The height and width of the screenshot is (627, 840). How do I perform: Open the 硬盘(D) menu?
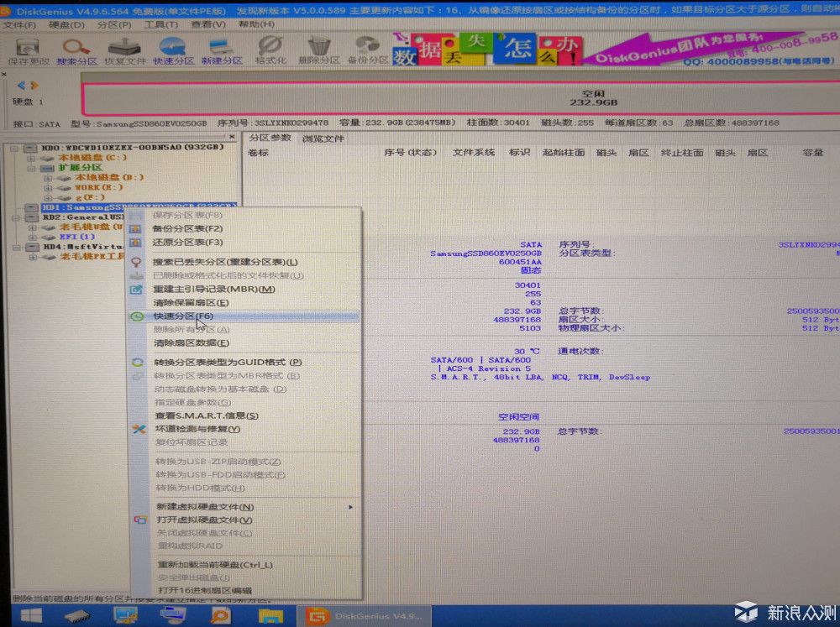coord(66,25)
